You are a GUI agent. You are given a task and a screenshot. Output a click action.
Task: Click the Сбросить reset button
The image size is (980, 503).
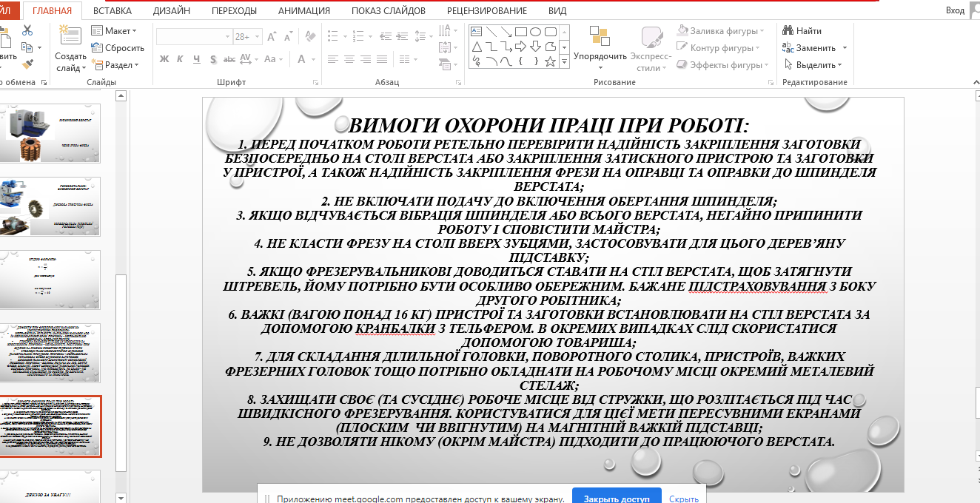point(118,48)
